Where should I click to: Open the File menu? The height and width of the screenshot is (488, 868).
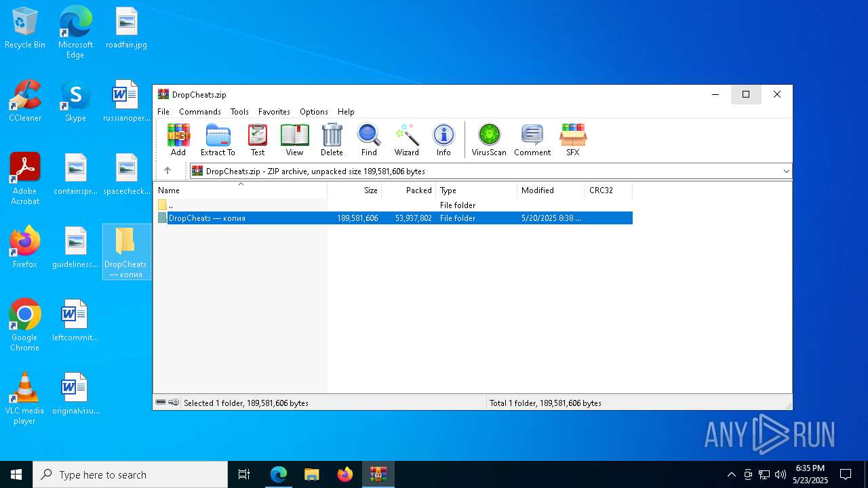coord(163,112)
